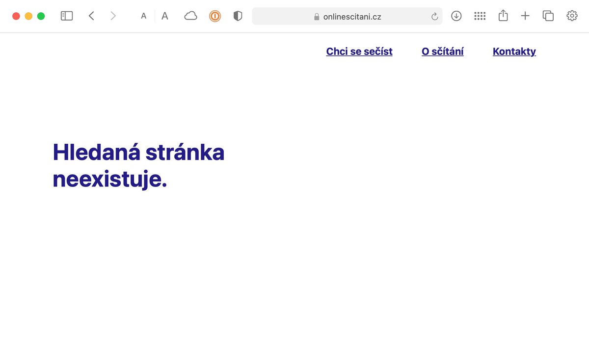589x364 pixels.
Task: Show the privacy report shield
Action: [238, 16]
